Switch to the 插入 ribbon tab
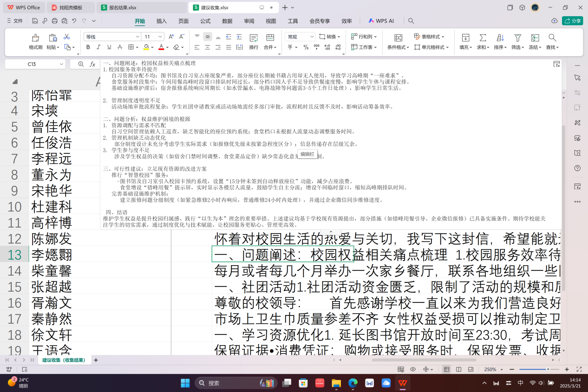This screenshot has height=392, width=588. click(162, 21)
